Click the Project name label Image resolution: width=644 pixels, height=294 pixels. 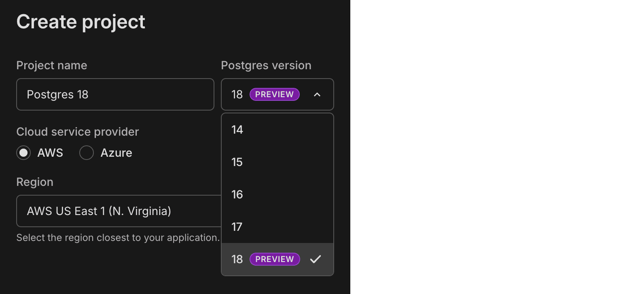pos(52,65)
